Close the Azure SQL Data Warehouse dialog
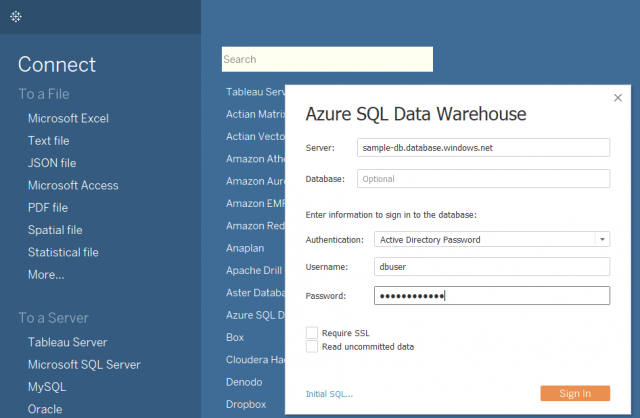Image resolution: width=640 pixels, height=418 pixels. [618, 98]
